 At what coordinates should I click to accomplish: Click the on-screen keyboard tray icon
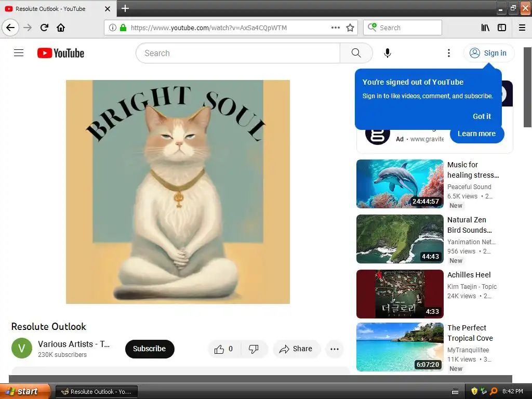point(455,392)
